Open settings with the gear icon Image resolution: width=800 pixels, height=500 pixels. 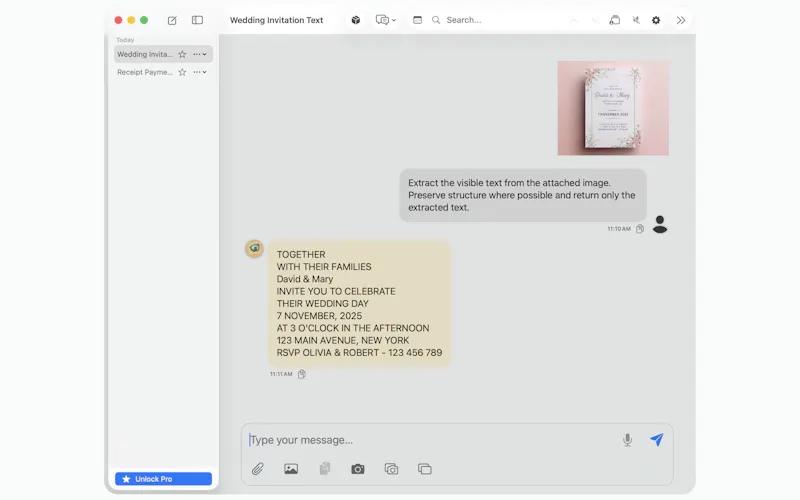pyautogui.click(x=656, y=20)
